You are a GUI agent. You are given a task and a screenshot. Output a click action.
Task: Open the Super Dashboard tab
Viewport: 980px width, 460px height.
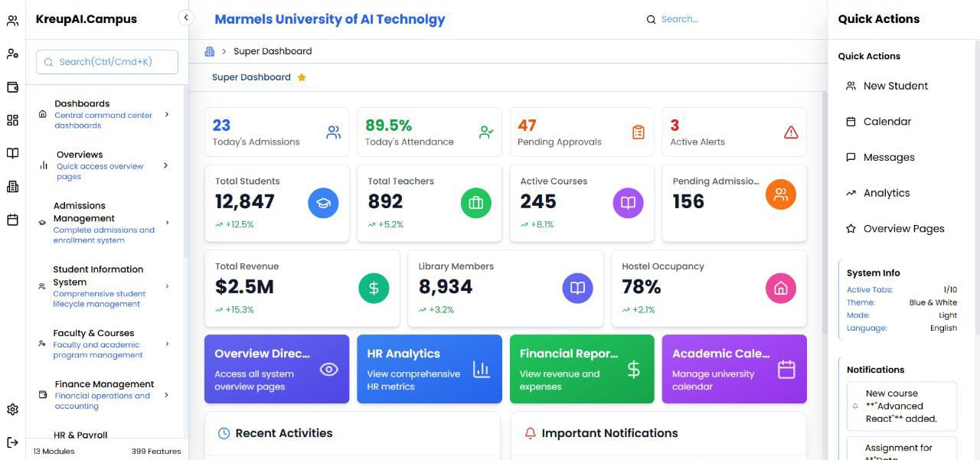[x=251, y=77]
